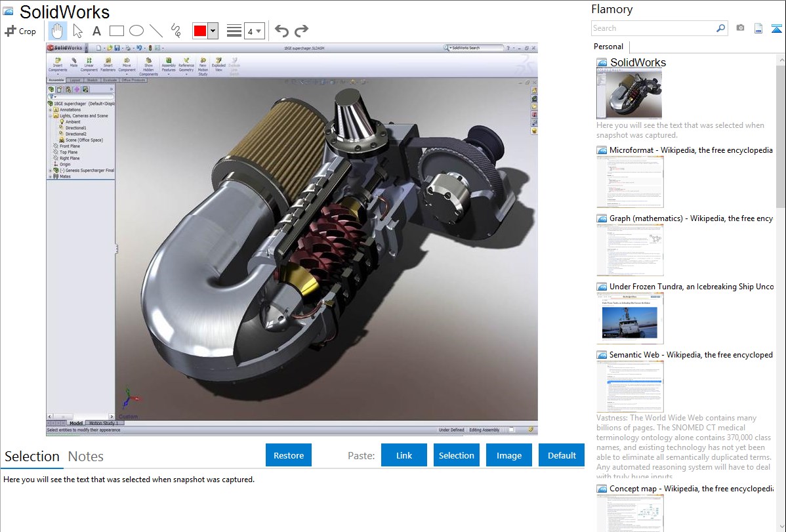786x532 pixels.
Task: Click the sidebar scrollbar down arrow
Action: (x=781, y=526)
